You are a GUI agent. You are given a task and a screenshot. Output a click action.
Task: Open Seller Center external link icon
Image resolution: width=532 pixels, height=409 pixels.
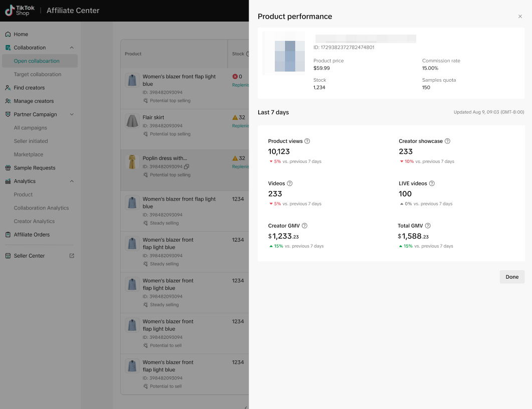coord(72,256)
